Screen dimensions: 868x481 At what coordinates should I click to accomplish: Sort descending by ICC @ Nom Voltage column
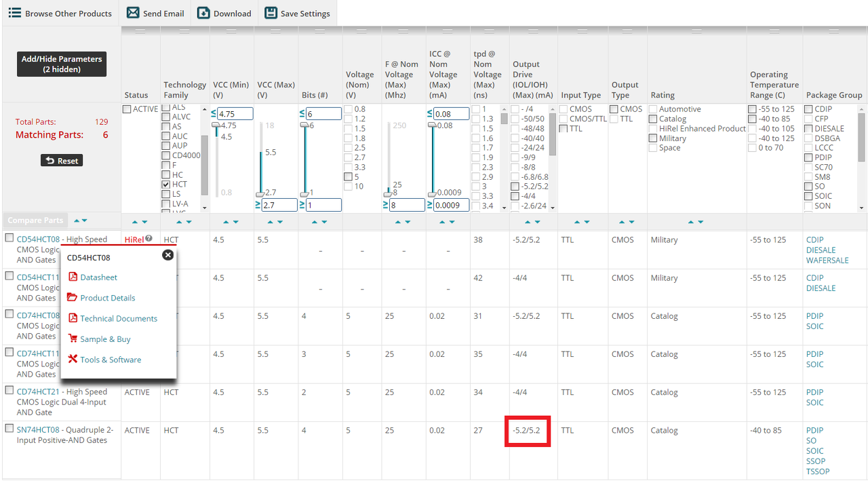point(450,222)
